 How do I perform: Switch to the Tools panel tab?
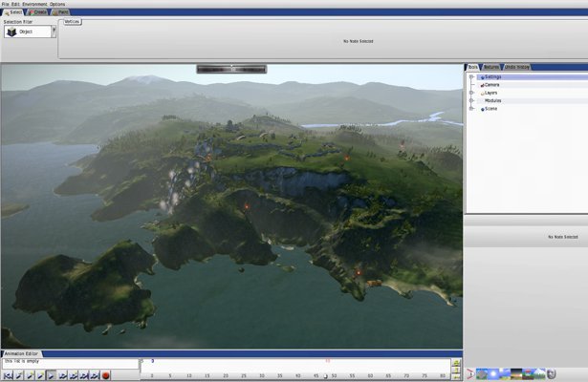(472, 67)
